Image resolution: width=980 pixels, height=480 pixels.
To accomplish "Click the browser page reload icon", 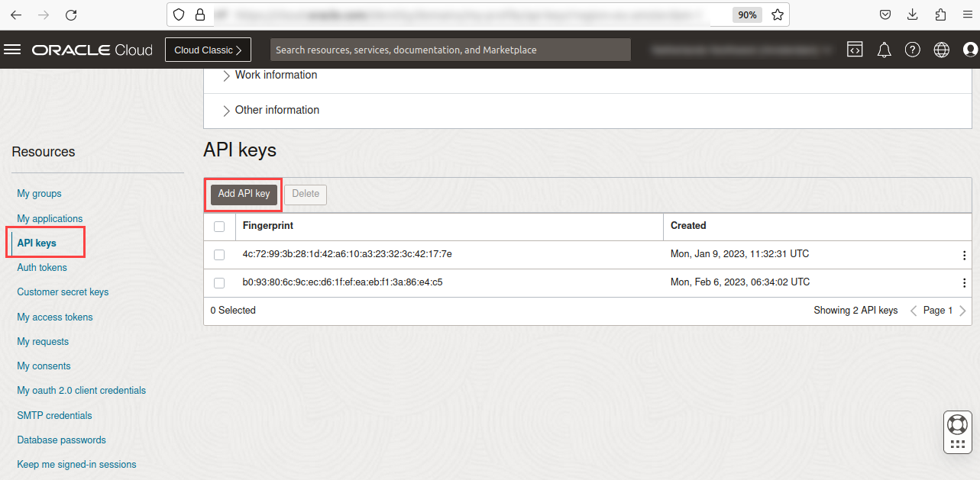I will pos(71,14).
